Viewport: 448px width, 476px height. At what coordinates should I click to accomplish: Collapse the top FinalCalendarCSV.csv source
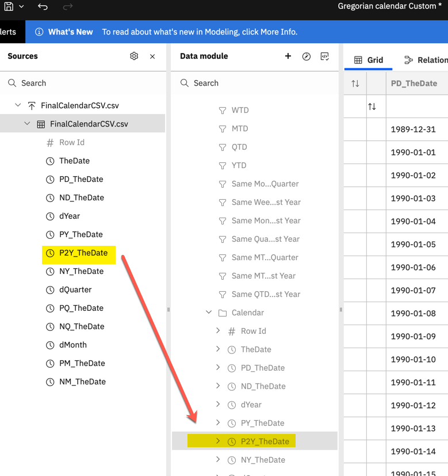click(18, 105)
